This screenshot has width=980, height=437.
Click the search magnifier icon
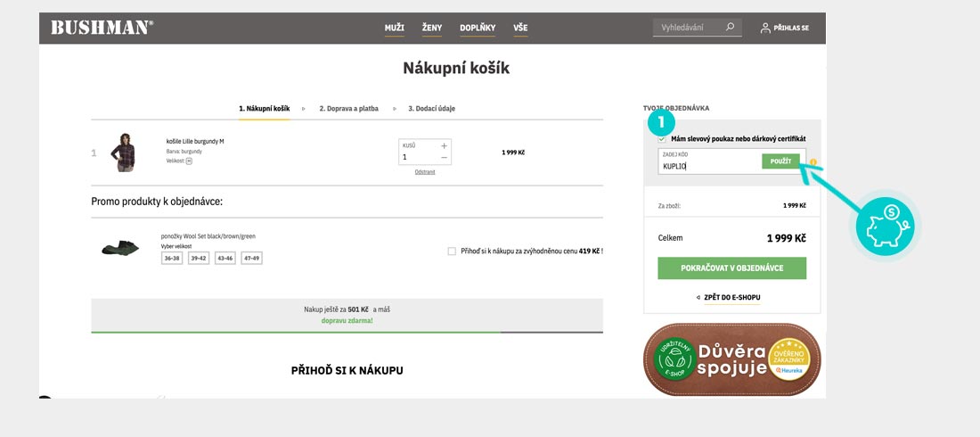tap(730, 28)
